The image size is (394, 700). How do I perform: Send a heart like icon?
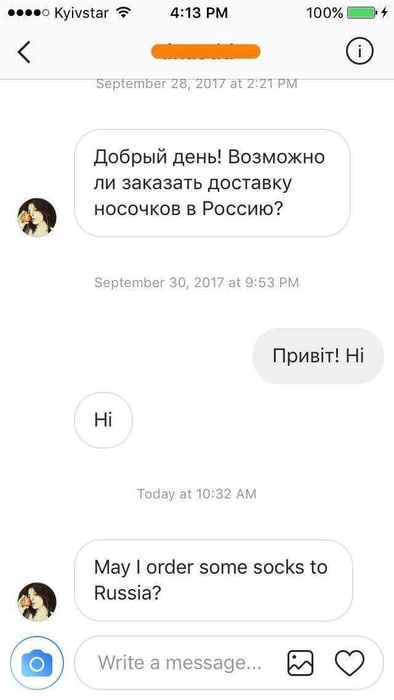(x=349, y=663)
